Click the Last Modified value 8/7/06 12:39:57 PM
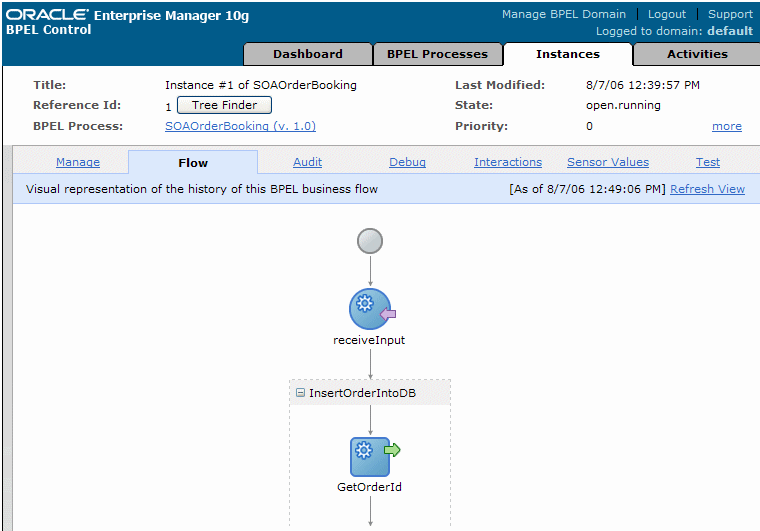760x531 pixels. point(643,85)
